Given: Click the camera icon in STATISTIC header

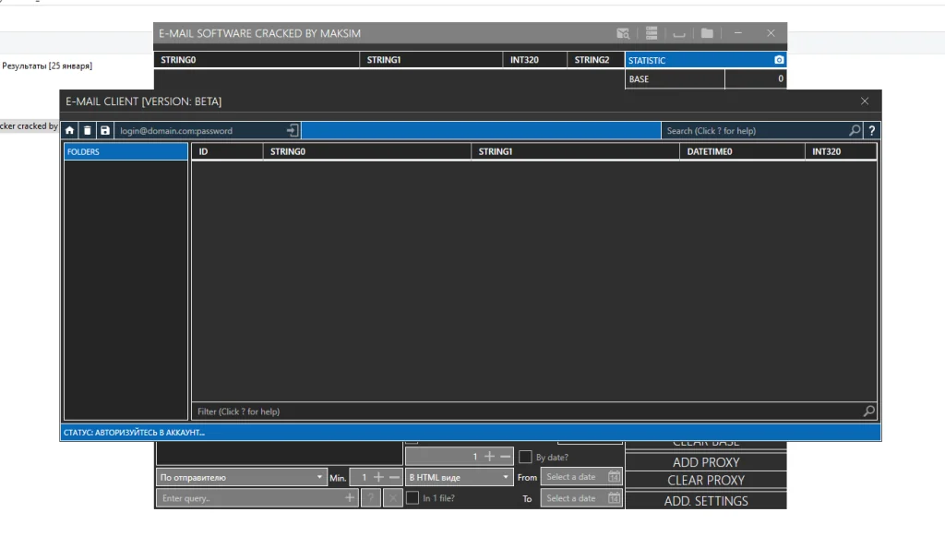Looking at the screenshot, I should pyautogui.click(x=779, y=60).
